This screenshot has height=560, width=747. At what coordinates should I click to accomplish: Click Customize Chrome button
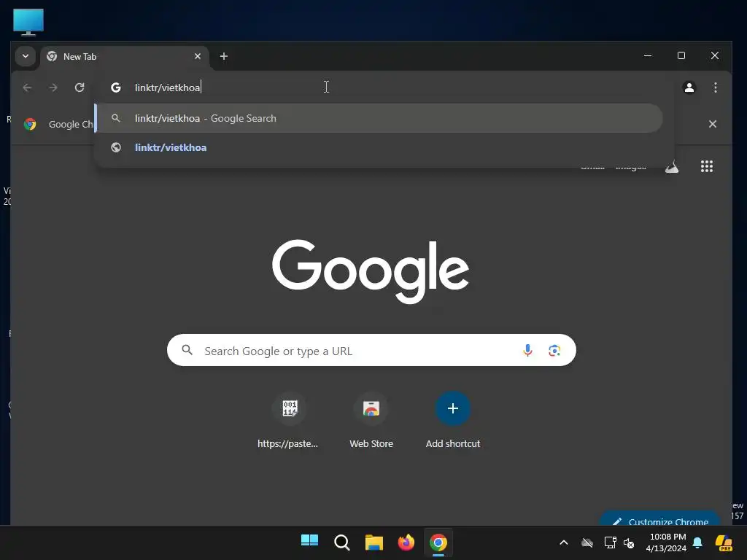(659, 519)
